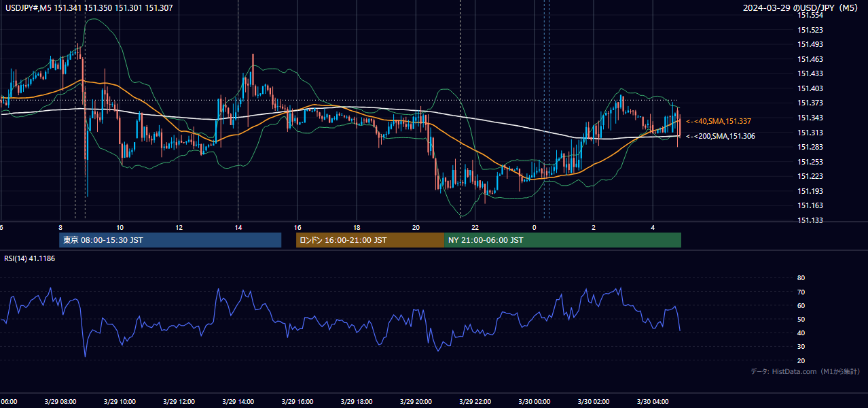The height and width of the screenshot is (408, 868).
Task: Click the '3/29 14:00' time axis label
Action: (238, 401)
